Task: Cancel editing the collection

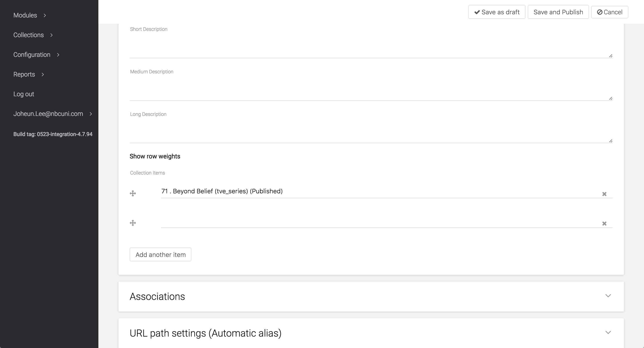Action: pyautogui.click(x=610, y=12)
